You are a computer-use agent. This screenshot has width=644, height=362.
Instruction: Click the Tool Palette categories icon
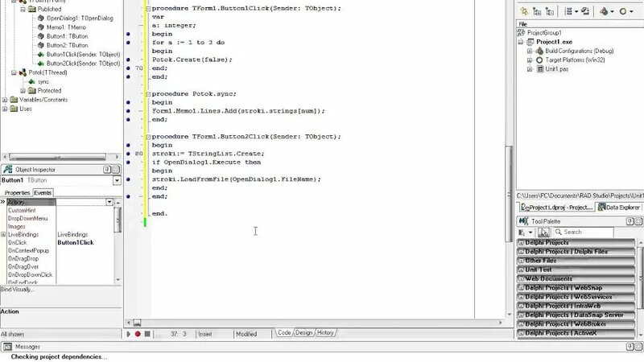(522, 232)
